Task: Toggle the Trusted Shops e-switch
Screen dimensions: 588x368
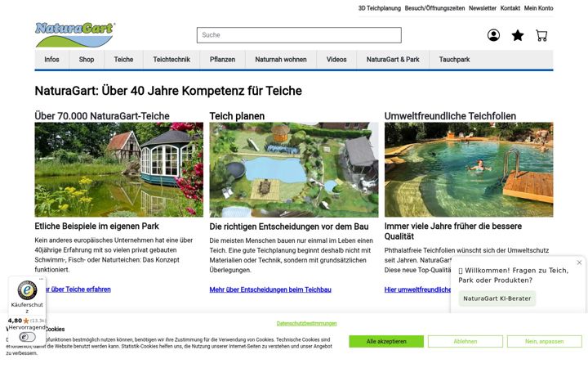Action: 27,337
